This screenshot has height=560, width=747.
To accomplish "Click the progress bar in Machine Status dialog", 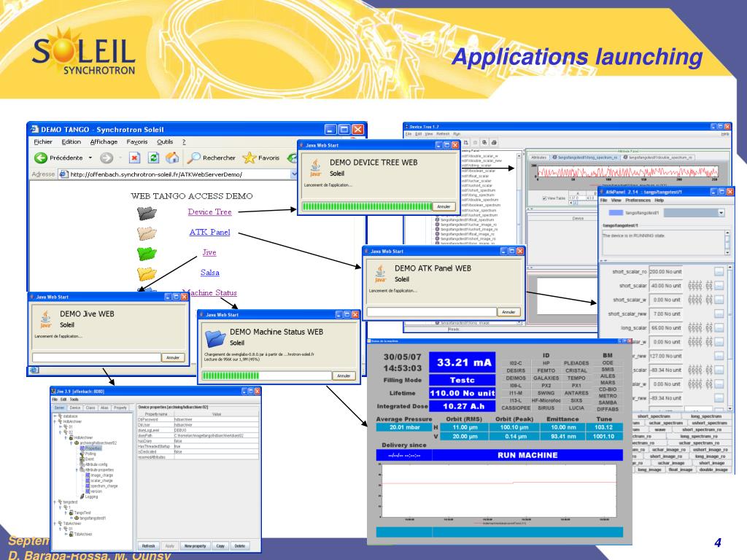I will click(266, 376).
